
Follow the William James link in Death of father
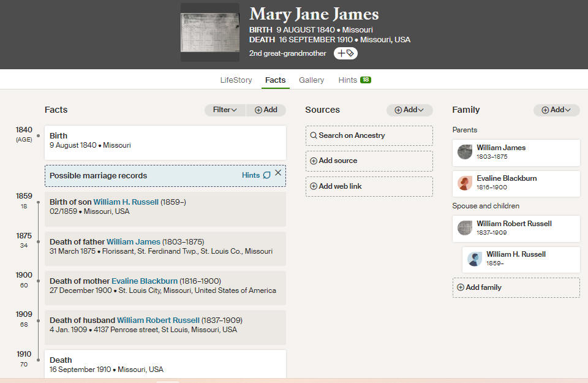[x=134, y=241]
